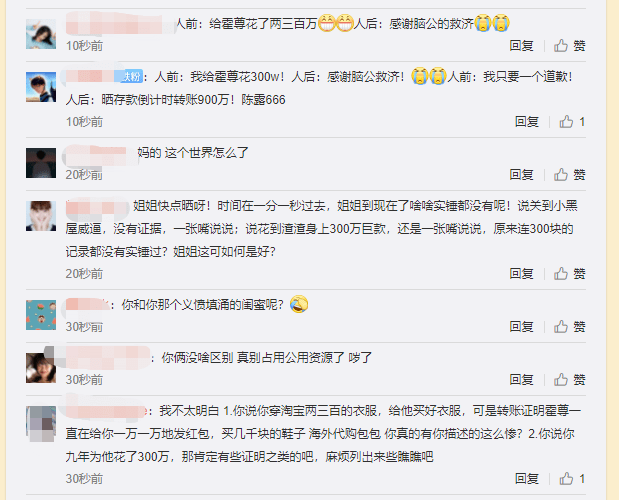This screenshot has width=619, height=500.
Task: Open avatar of first commenter
Action: tap(41, 34)
